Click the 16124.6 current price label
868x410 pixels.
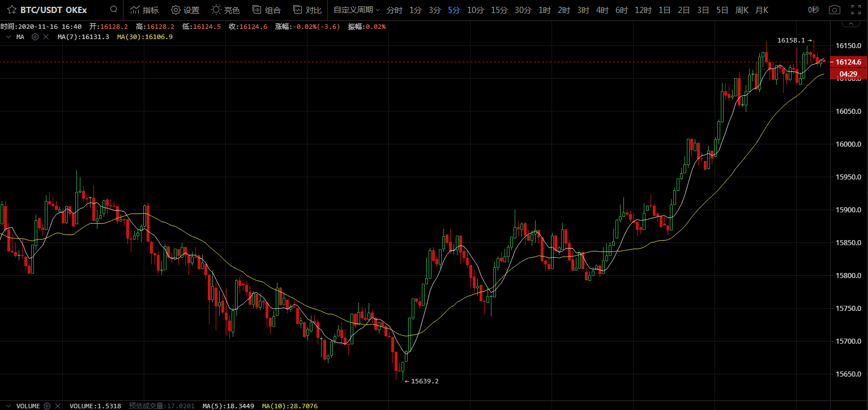pyautogui.click(x=848, y=62)
